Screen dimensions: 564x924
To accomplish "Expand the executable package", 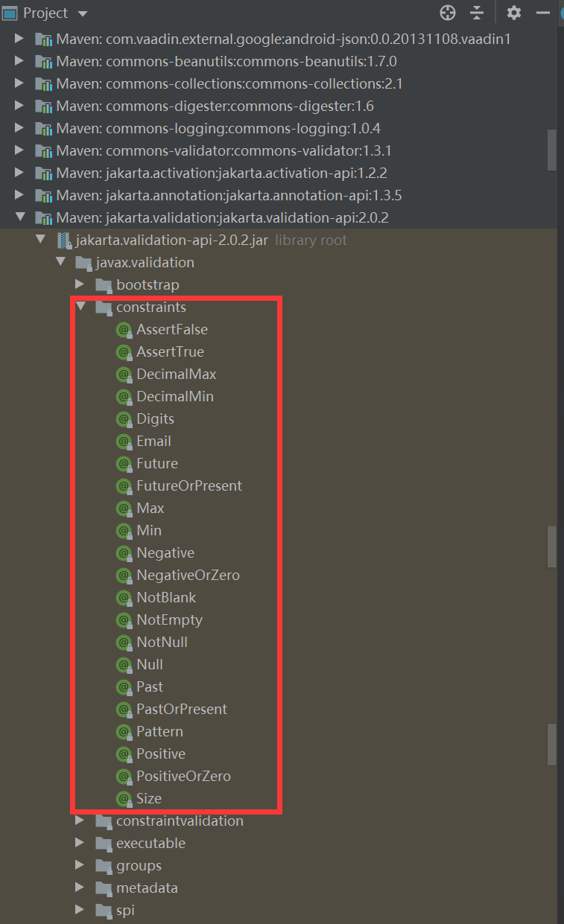I will [x=80, y=843].
